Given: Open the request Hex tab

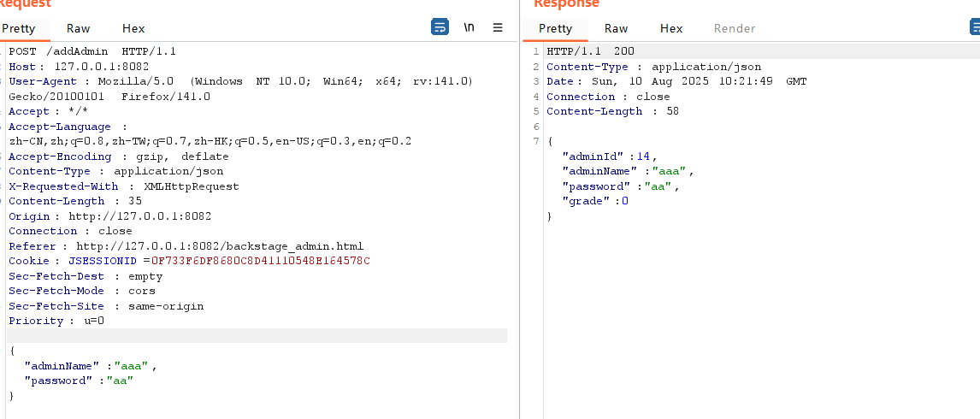Looking at the screenshot, I should pyautogui.click(x=133, y=28).
